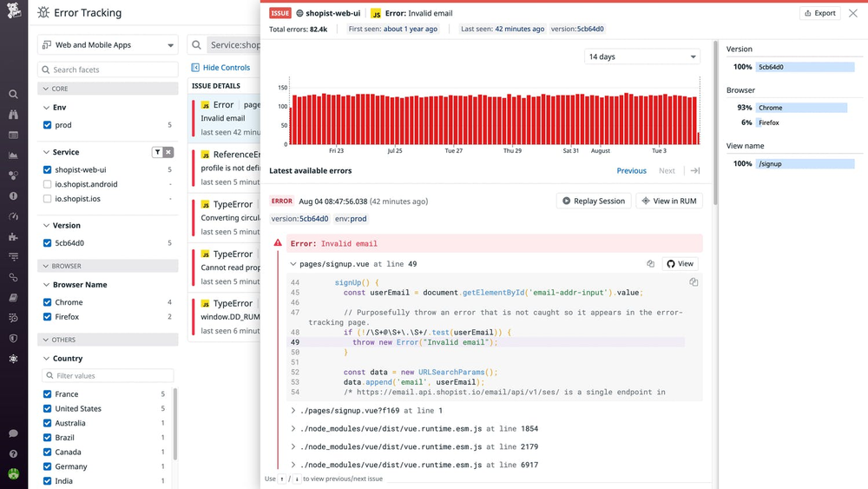Toggle the Firefox browser checkbox
The image size is (868, 489).
(x=48, y=317)
